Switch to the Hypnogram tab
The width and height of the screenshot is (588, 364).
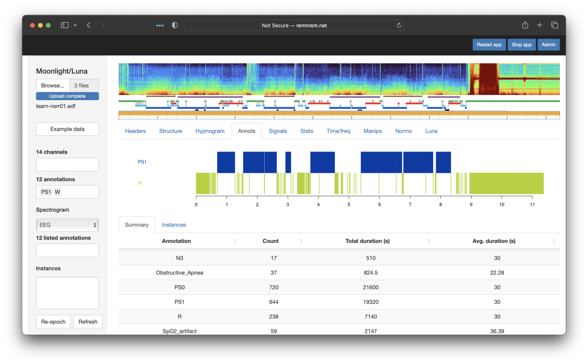pos(210,131)
